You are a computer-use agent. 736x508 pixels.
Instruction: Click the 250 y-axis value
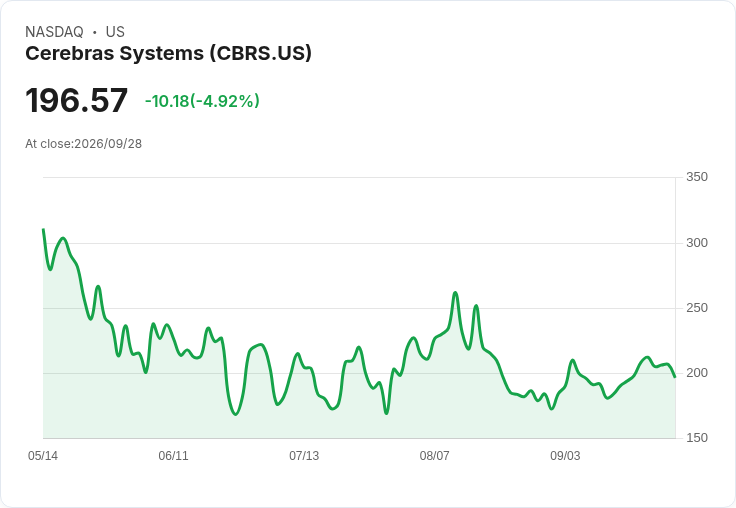coord(697,308)
